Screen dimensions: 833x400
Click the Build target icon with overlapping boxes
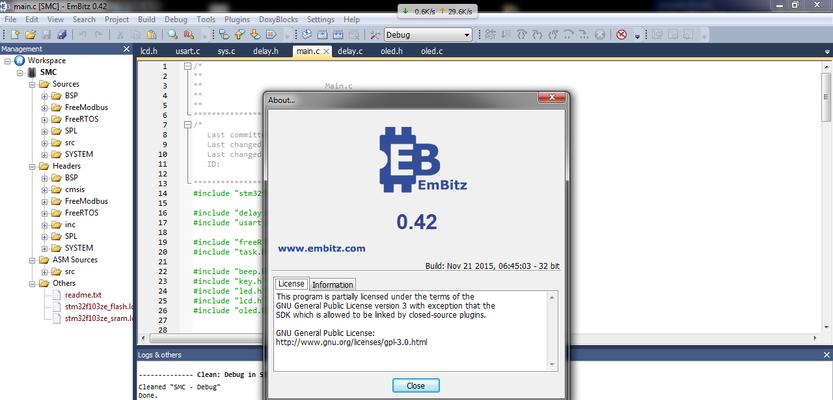pos(225,35)
